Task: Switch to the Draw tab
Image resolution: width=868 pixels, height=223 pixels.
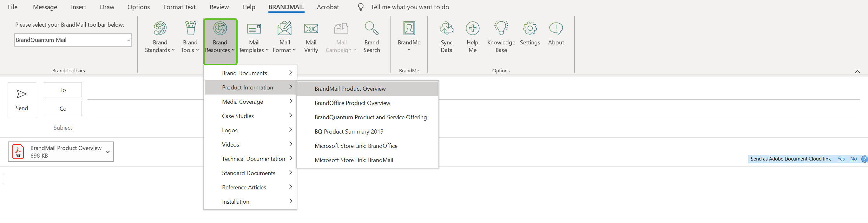Action: (107, 7)
